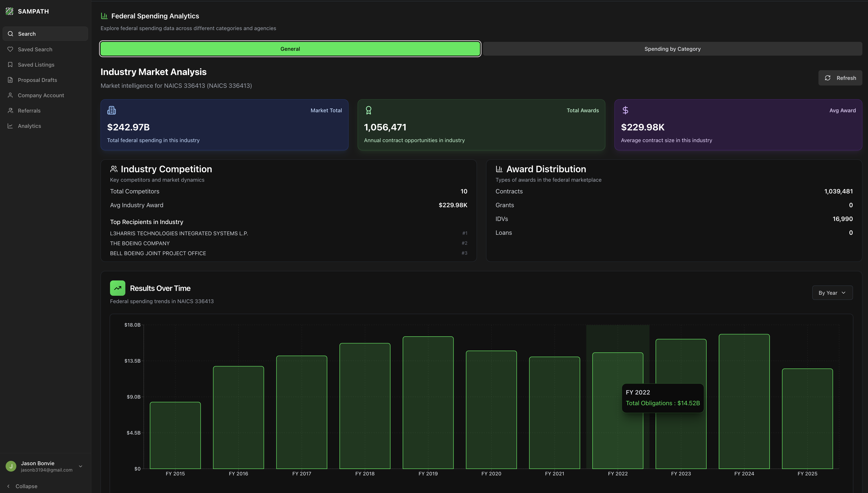Select the General tab

pyautogui.click(x=290, y=49)
